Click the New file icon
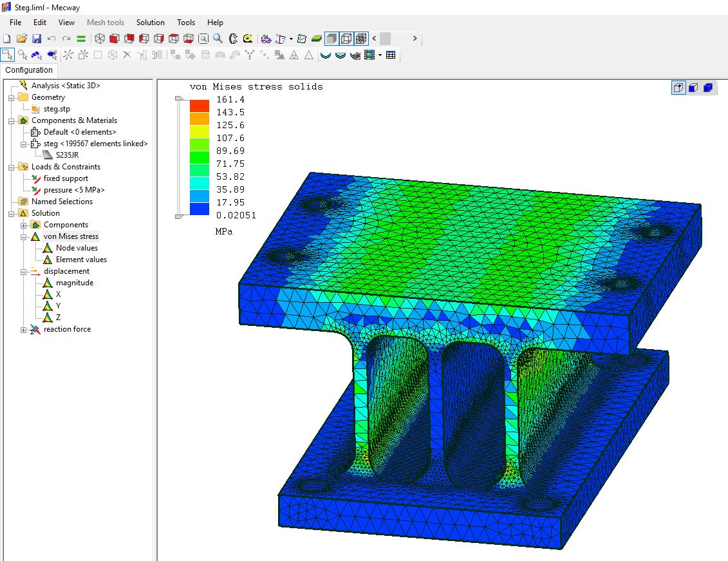728x561 pixels. [x=7, y=39]
